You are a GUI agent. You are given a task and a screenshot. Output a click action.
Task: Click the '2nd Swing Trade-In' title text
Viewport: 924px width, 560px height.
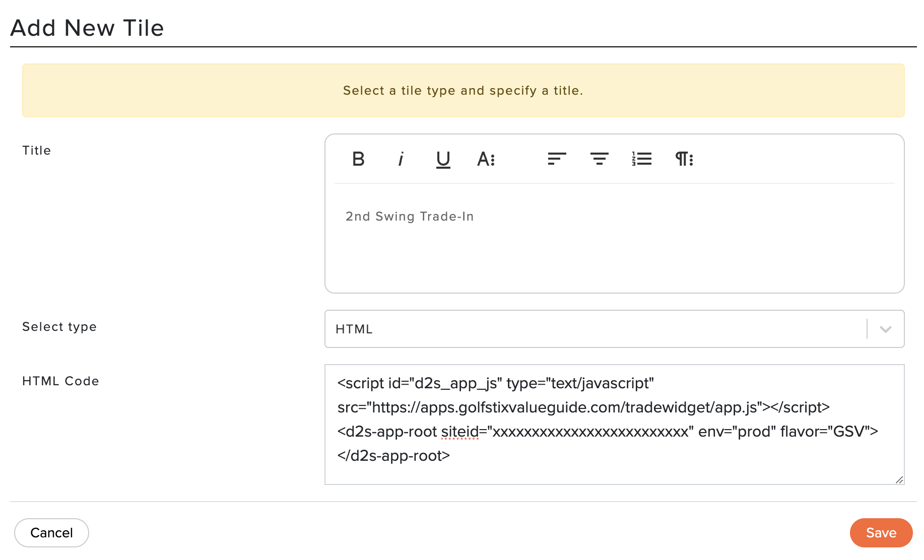(410, 217)
